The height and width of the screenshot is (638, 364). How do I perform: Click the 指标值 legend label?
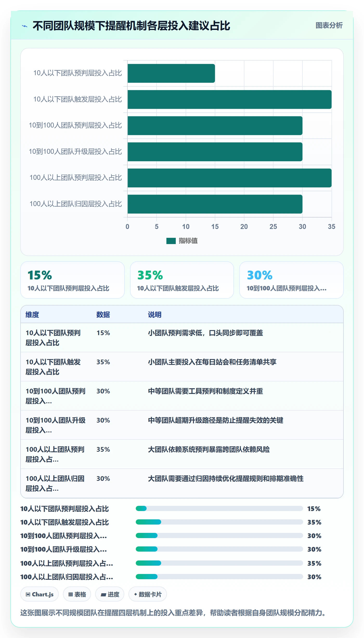coord(188,241)
